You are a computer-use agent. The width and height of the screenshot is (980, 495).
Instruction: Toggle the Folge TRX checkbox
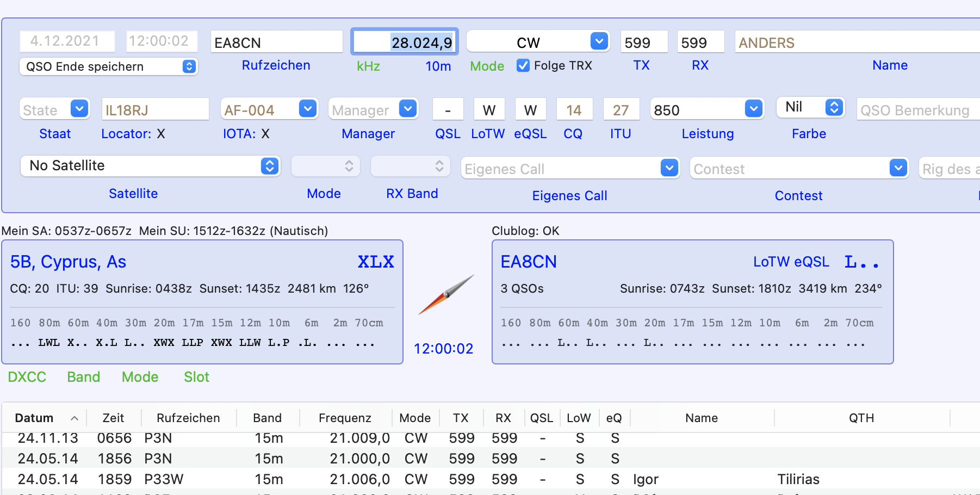pyautogui.click(x=523, y=66)
